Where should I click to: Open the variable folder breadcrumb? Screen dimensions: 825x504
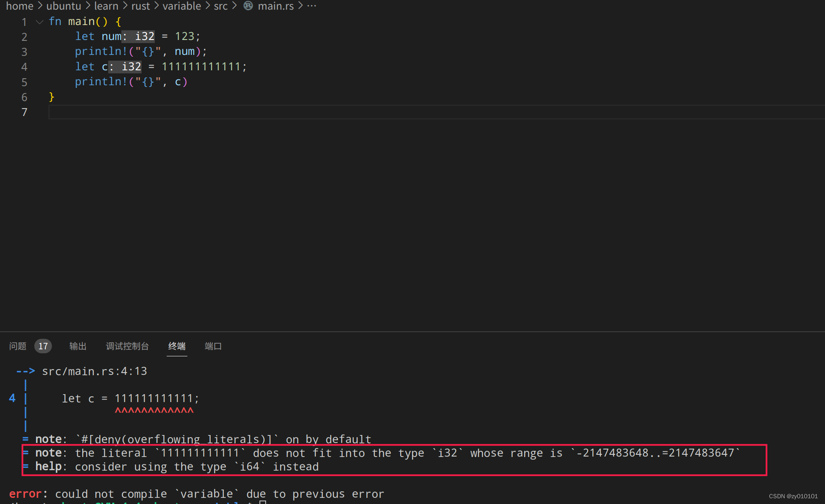coord(182,6)
